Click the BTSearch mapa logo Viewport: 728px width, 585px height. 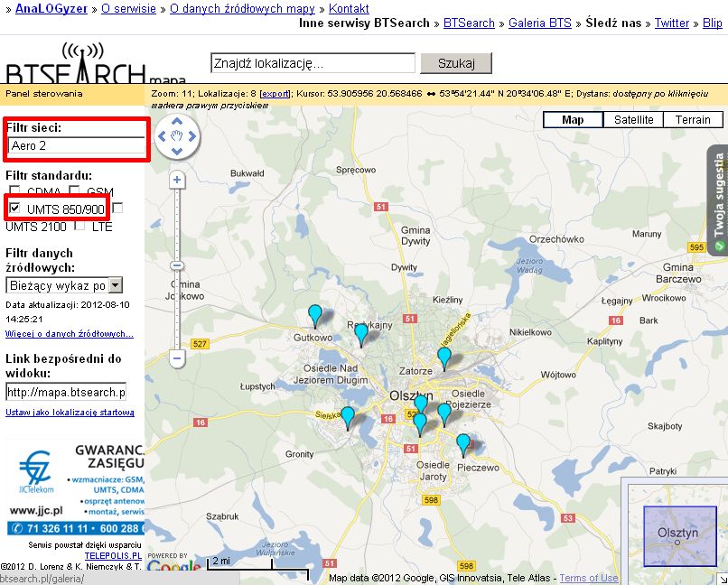(96, 62)
